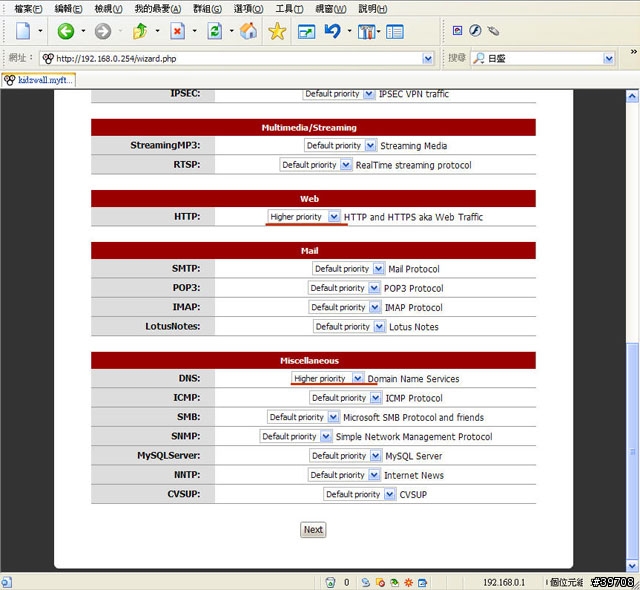Click status bar shield icon
This screenshot has width=640, height=590.
[x=330, y=583]
